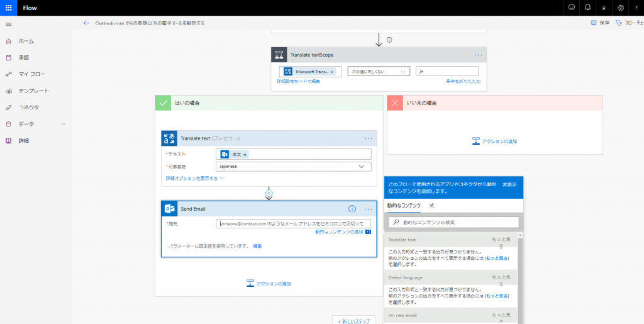Click the 保存 save button

click(600, 23)
